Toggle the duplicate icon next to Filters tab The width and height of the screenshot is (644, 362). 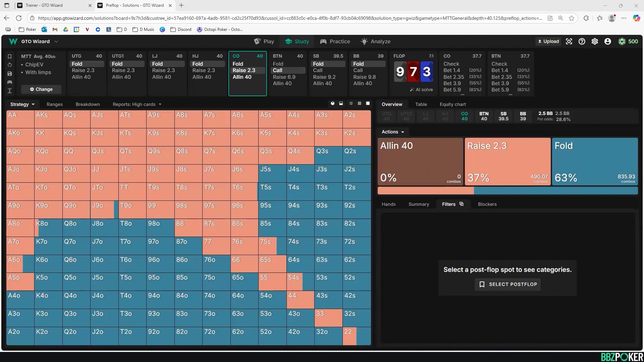point(461,203)
